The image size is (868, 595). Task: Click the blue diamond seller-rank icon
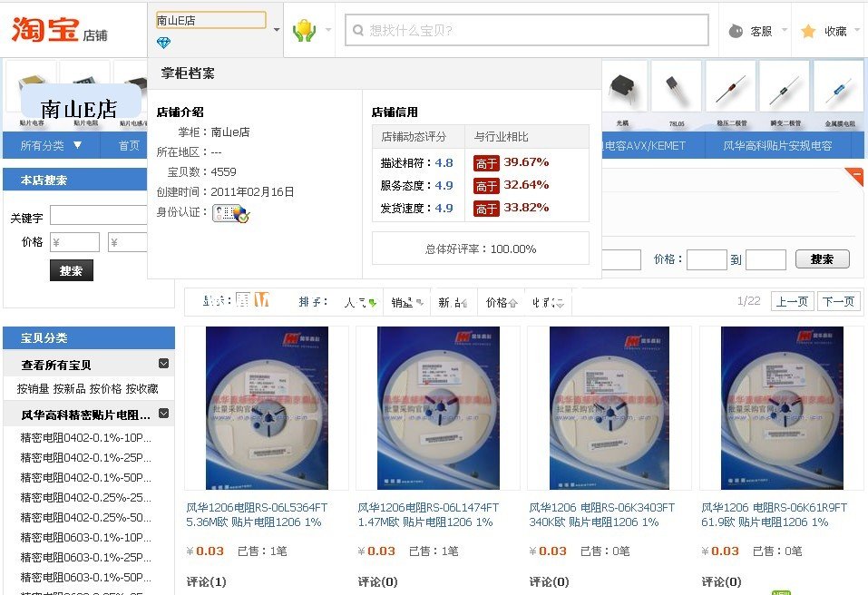163,43
